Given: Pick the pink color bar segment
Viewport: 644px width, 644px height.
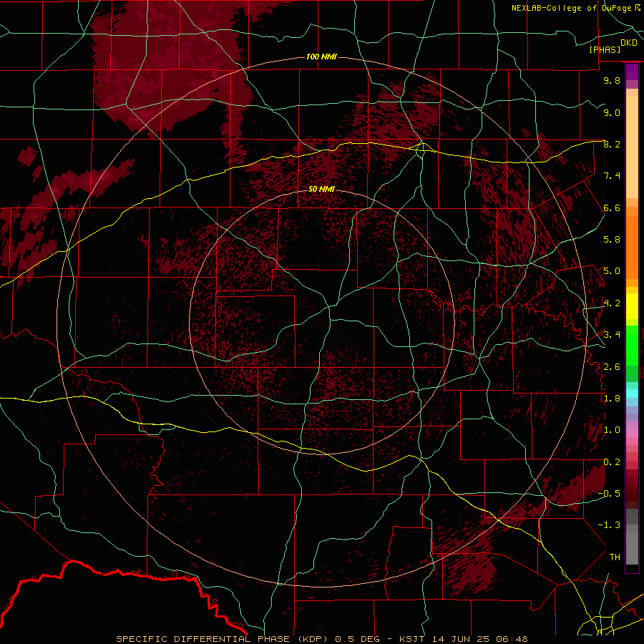Looking at the screenshot, I should tap(632, 434).
